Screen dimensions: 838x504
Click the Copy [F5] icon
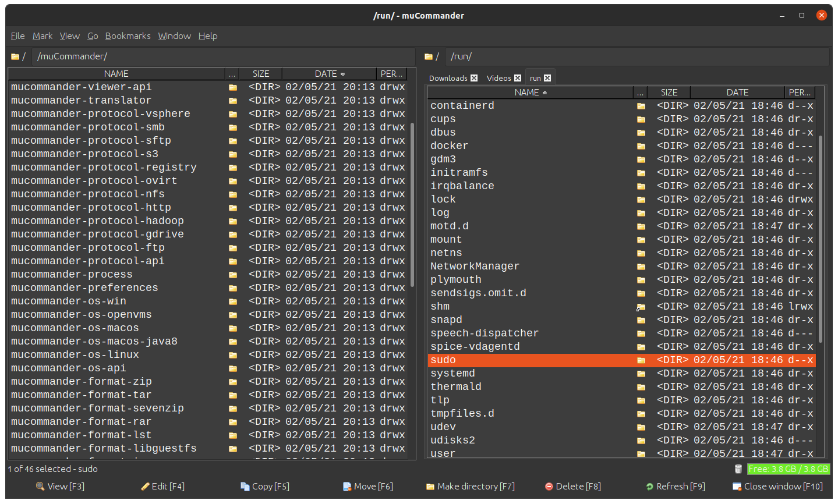[246, 486]
